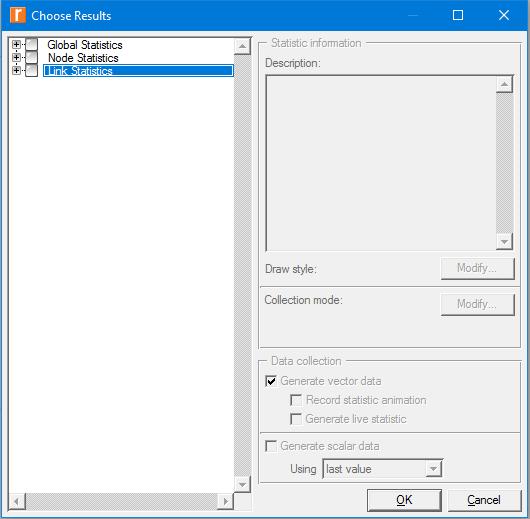Screen dimensions: 530x519
Task: Confirm with the OK button
Action: tap(404, 500)
